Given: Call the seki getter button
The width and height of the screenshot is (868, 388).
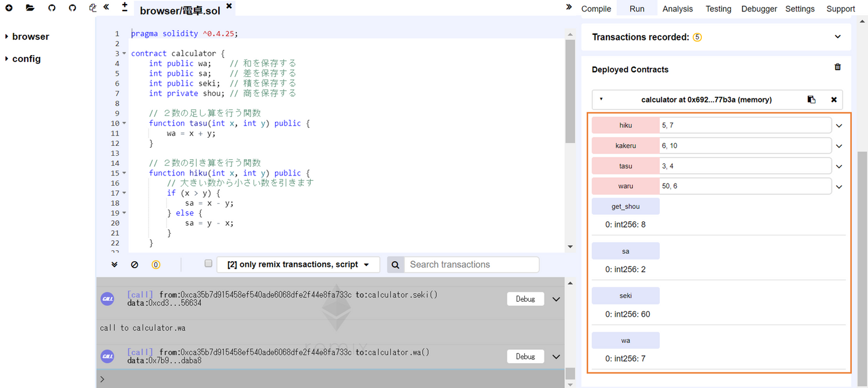Looking at the screenshot, I should [626, 295].
